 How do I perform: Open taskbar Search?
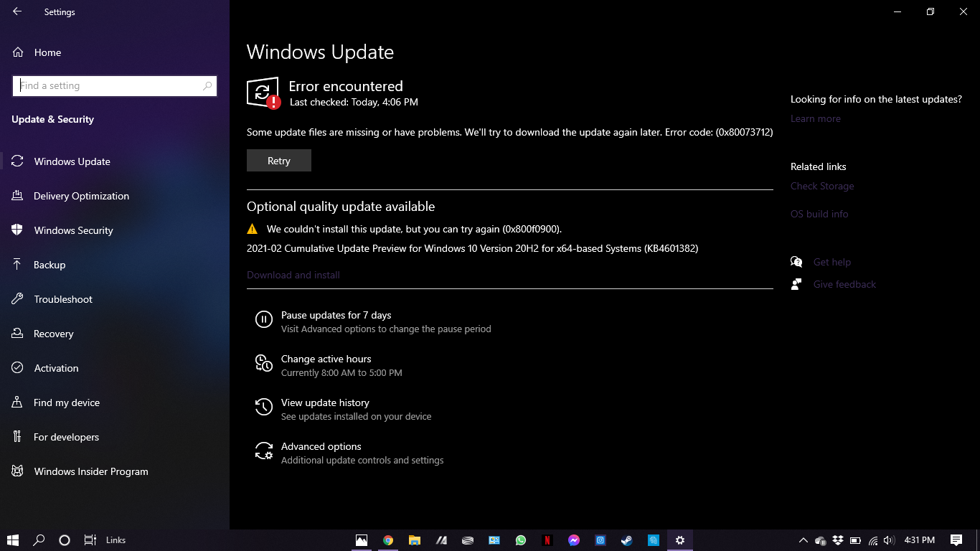point(39,540)
